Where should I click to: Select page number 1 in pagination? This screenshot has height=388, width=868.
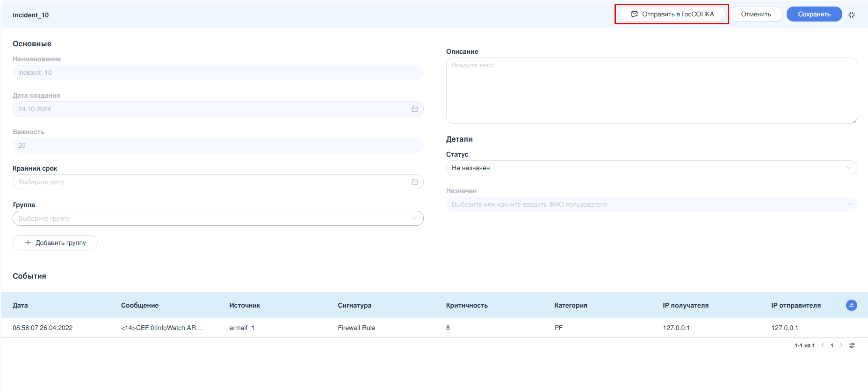[832, 345]
